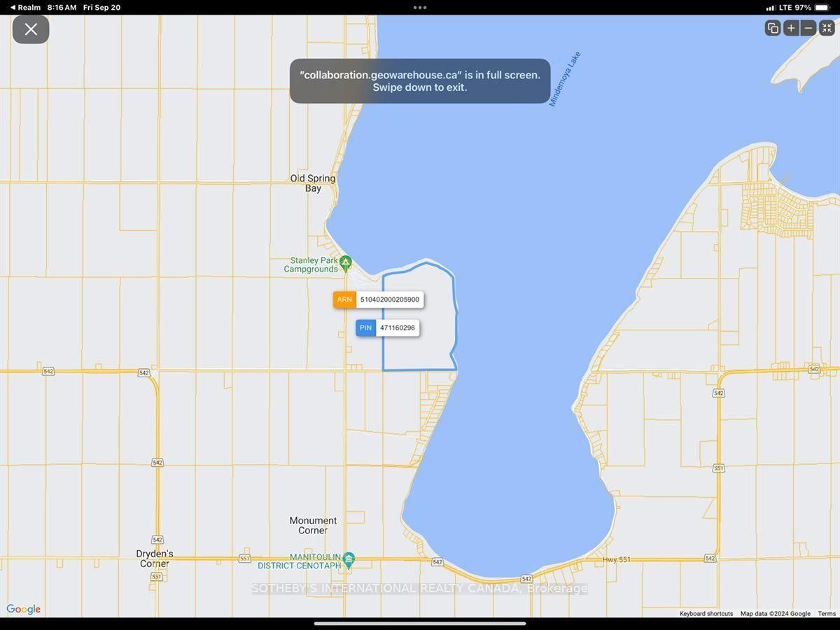
Task: Select the Manitoulin District Cenotaph marker icon
Action: coord(349,559)
